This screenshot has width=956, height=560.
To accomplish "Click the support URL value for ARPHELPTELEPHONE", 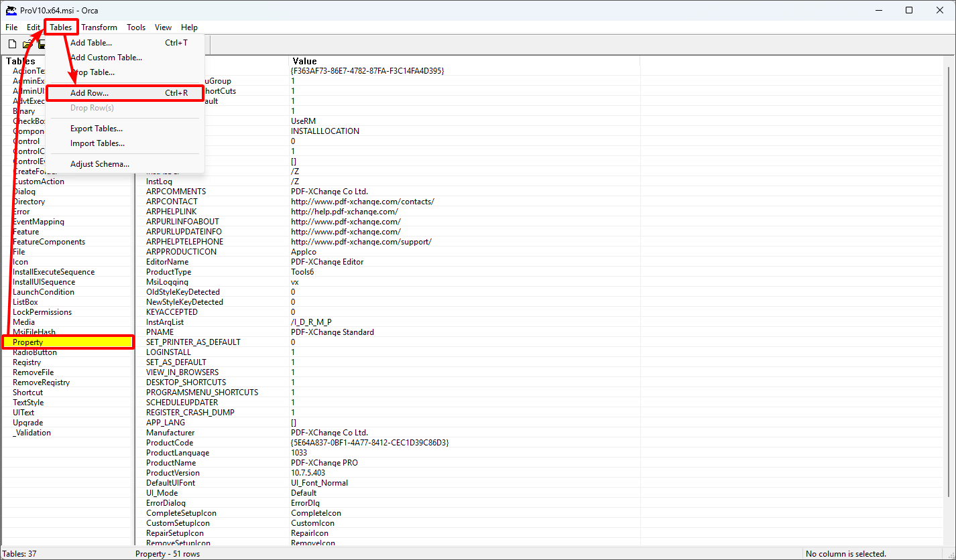I will pyautogui.click(x=361, y=242).
